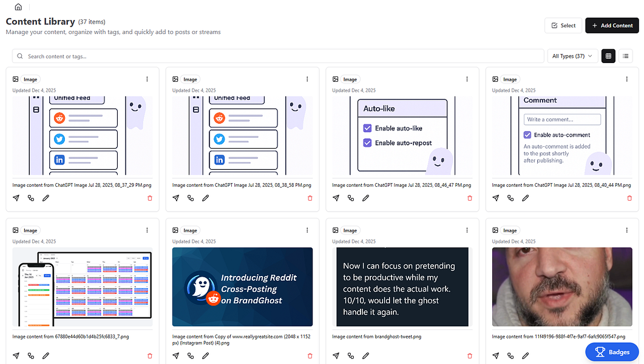
Task: Delete the 08_46_47 PM image
Action: pyautogui.click(x=470, y=198)
